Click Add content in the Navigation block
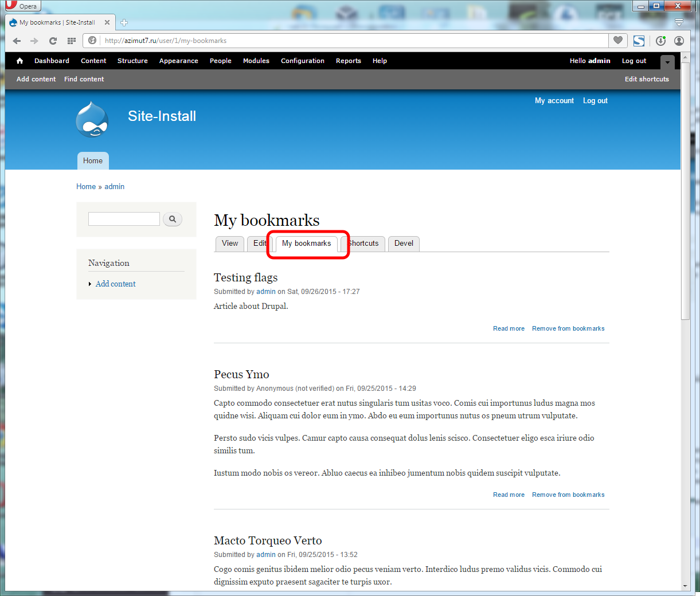 tap(116, 284)
